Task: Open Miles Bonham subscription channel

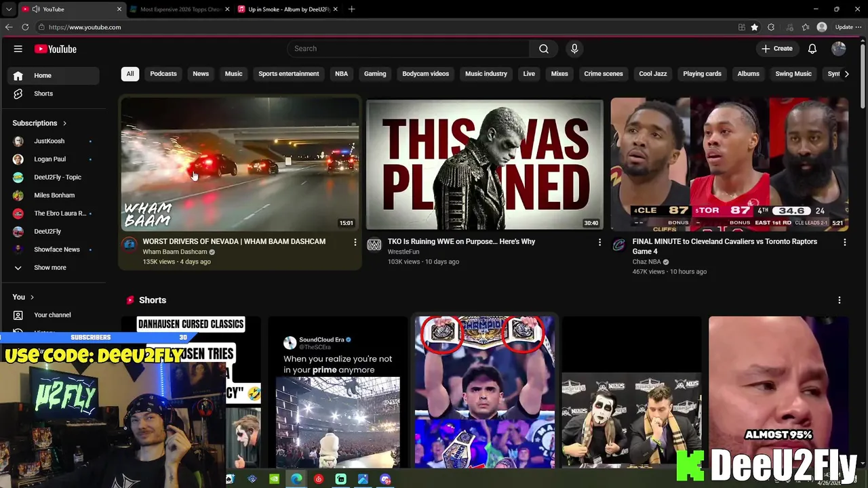Action: coord(54,195)
